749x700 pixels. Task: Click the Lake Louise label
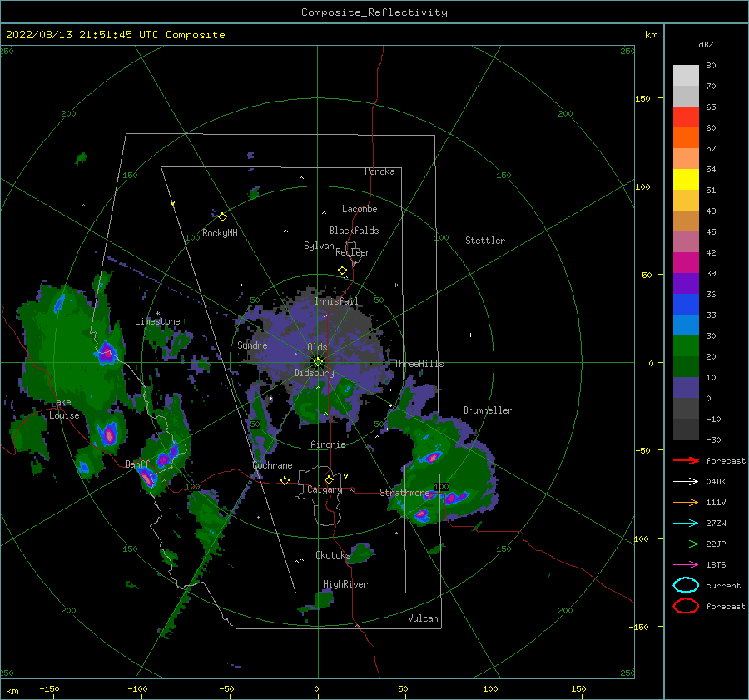tap(64, 409)
